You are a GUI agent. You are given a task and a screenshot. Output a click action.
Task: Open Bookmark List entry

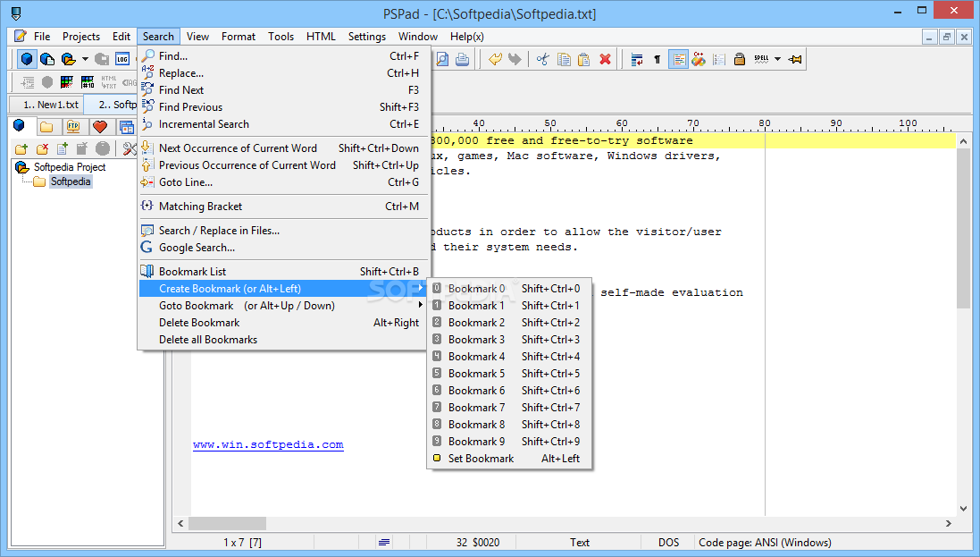click(282, 271)
